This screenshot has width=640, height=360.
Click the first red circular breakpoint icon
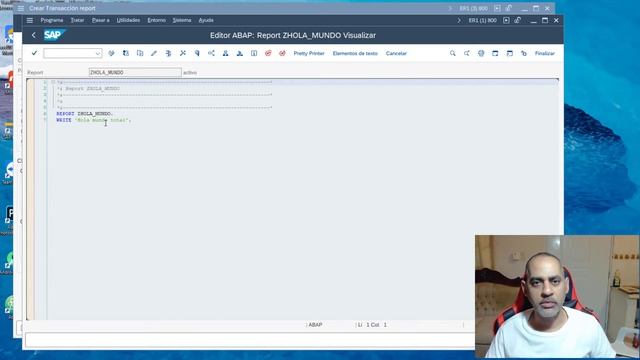click(268, 53)
